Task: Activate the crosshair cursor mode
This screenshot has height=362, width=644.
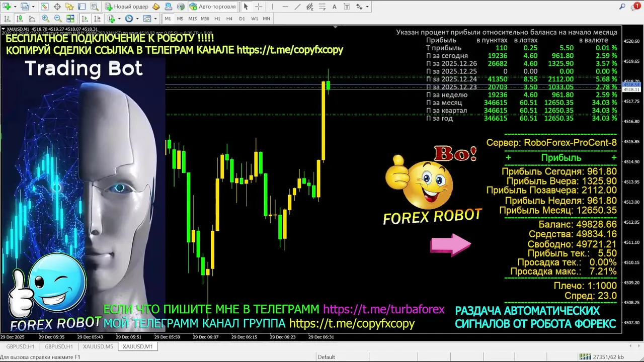Action: point(259,7)
